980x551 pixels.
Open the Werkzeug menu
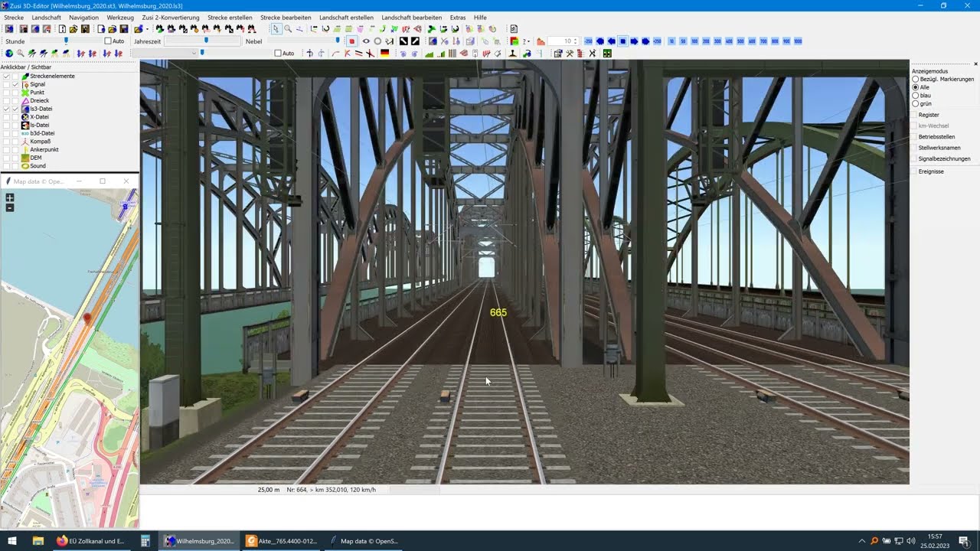click(x=120, y=17)
